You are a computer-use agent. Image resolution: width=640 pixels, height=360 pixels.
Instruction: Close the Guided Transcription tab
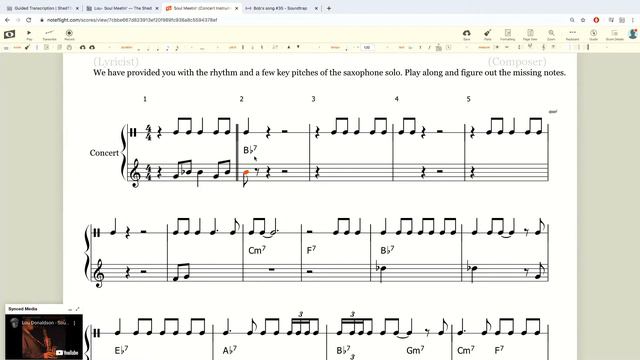[x=77, y=8]
